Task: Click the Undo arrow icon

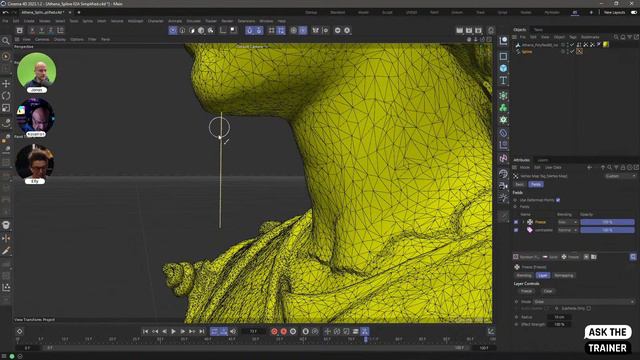Action: click(x=5, y=12)
